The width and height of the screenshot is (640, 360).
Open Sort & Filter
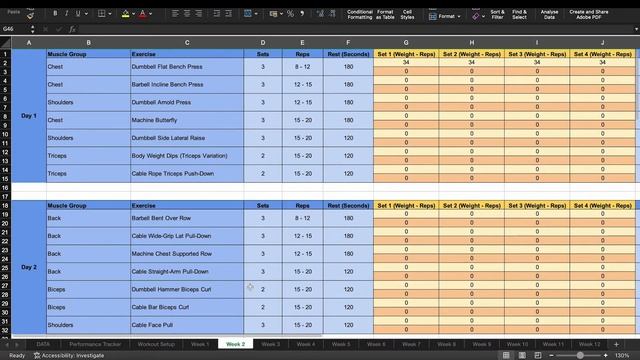498,15
